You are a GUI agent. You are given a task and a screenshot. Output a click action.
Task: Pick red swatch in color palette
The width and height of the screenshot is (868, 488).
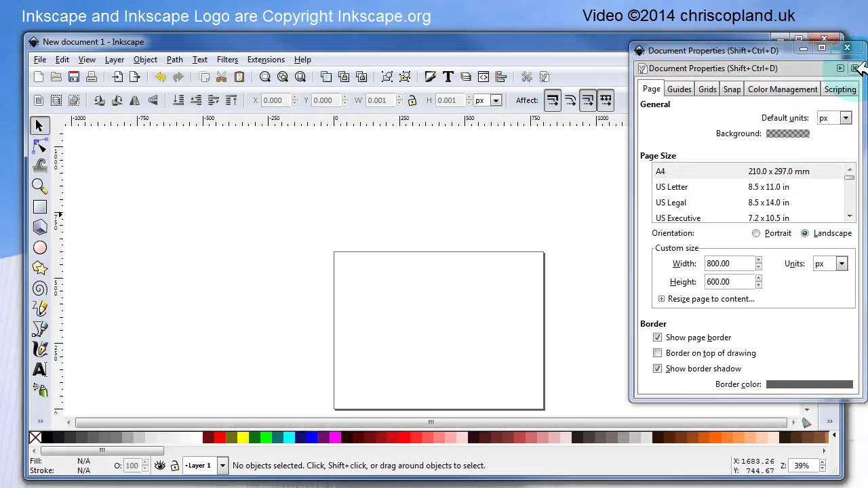click(220, 438)
